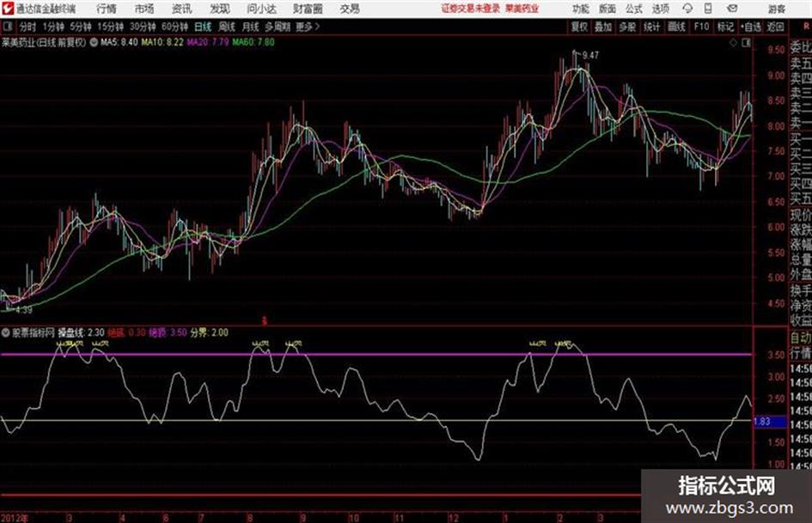Click the 画线 draw line button
The width and height of the screenshot is (812, 523).
point(676,27)
